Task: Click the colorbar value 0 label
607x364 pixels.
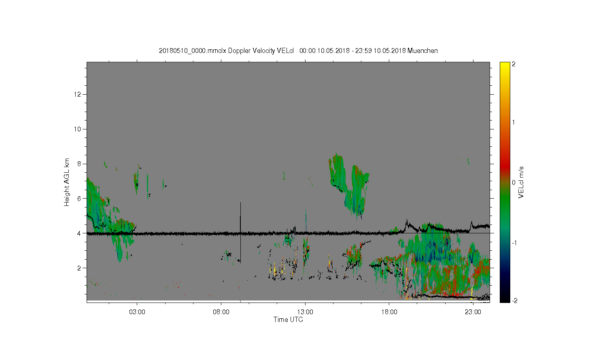Action: pos(514,182)
